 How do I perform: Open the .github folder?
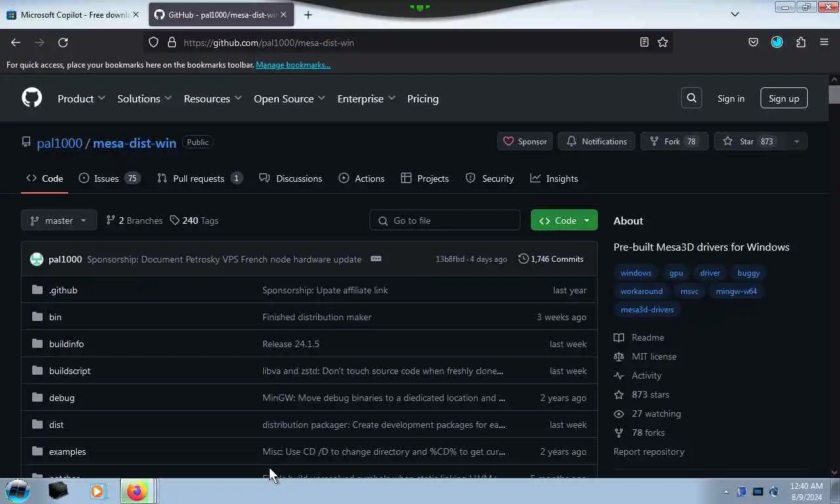click(x=63, y=290)
